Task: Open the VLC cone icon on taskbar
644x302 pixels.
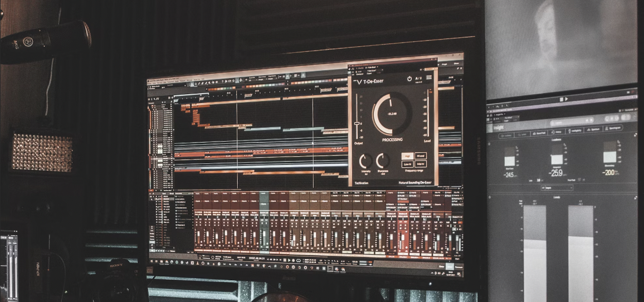Action: (198, 263)
